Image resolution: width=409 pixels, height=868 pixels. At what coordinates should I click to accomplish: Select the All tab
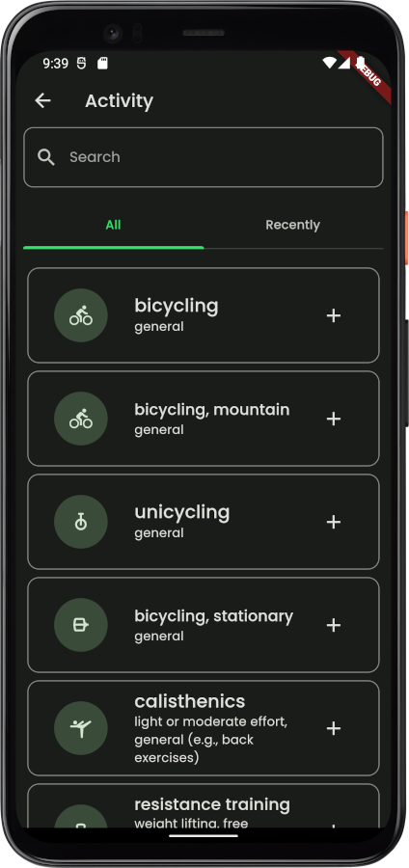[x=114, y=226]
